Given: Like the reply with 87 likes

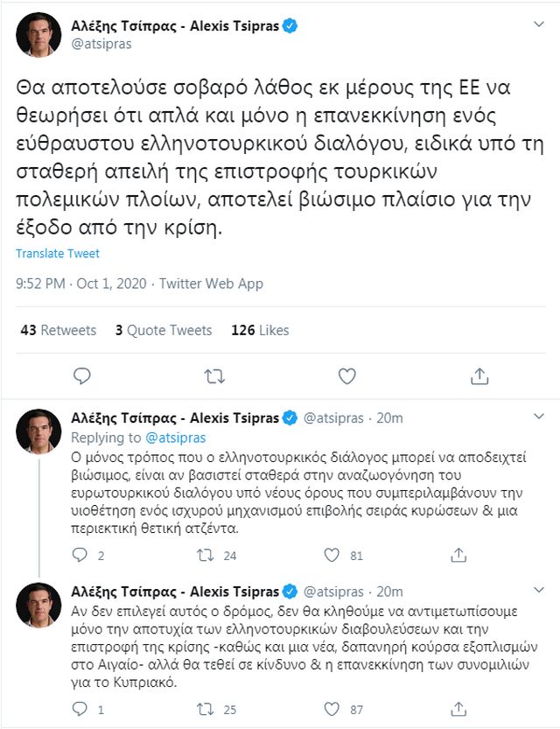Looking at the screenshot, I should point(332,709).
